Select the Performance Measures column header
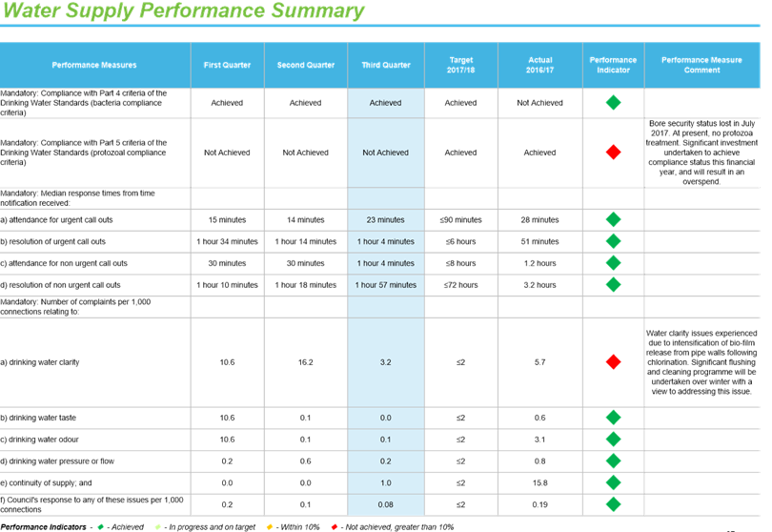Image resolution: width=772 pixels, height=532 pixels. (x=95, y=65)
